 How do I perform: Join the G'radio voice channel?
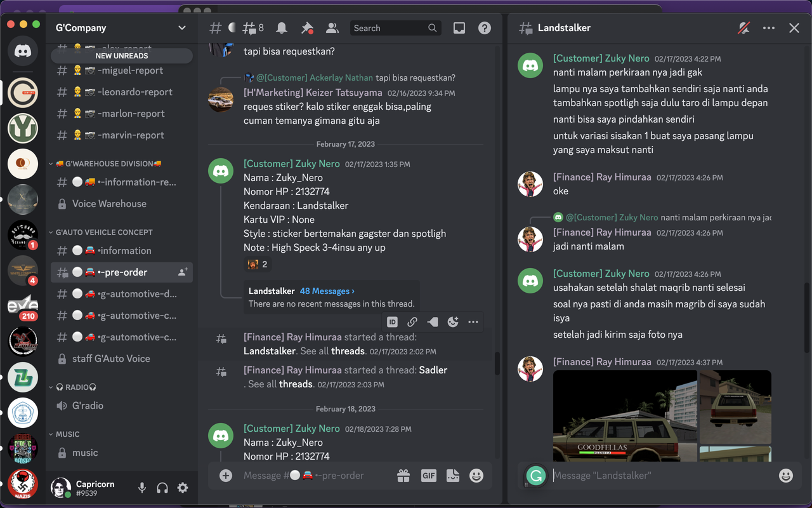click(x=122, y=406)
